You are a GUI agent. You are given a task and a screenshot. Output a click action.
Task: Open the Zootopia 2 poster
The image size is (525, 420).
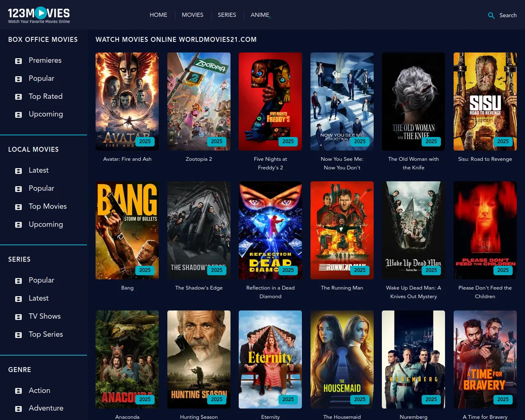[x=199, y=101]
